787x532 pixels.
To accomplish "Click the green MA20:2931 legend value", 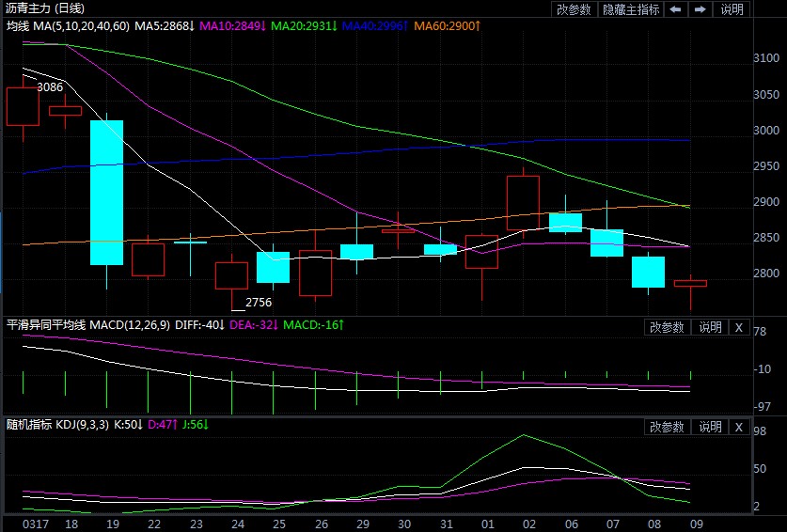I will coord(304,25).
